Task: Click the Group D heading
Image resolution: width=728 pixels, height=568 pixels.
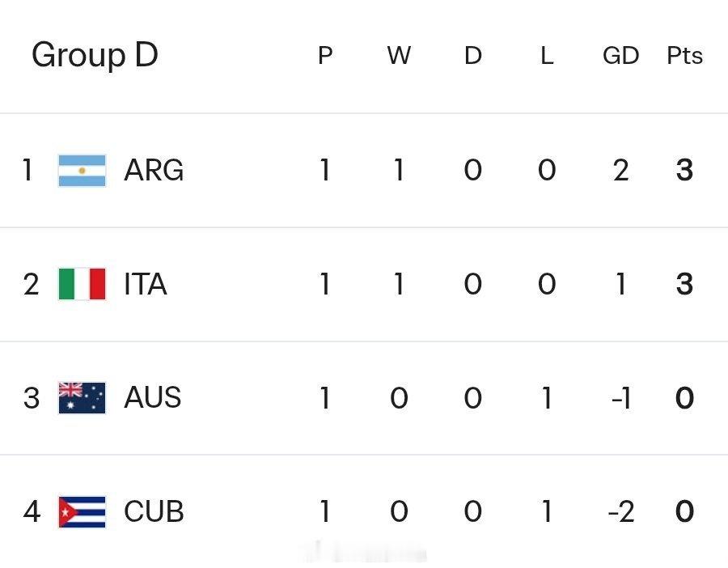Action: (95, 55)
